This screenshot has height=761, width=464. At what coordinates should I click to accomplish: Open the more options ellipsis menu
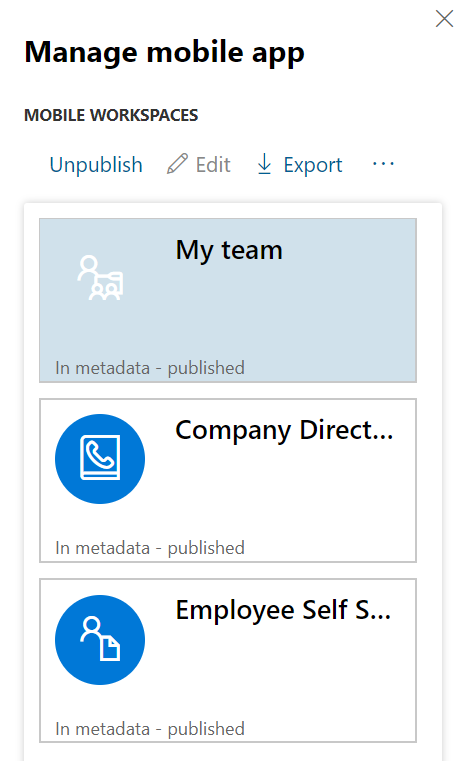click(383, 164)
